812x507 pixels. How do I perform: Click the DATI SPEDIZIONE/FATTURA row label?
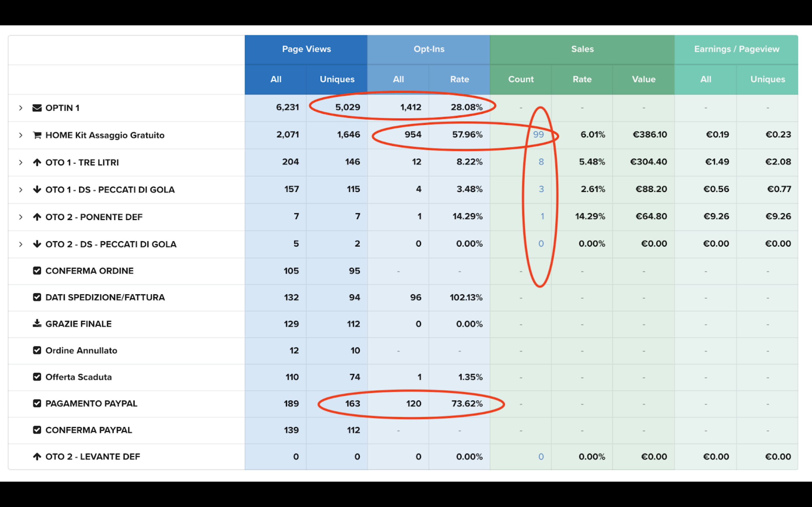105,297
